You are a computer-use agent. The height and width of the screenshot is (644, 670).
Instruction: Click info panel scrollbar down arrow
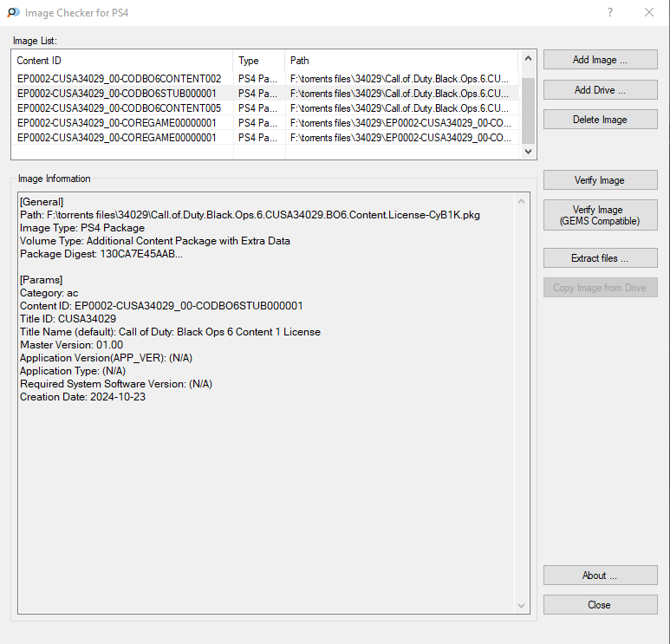[x=521, y=605]
